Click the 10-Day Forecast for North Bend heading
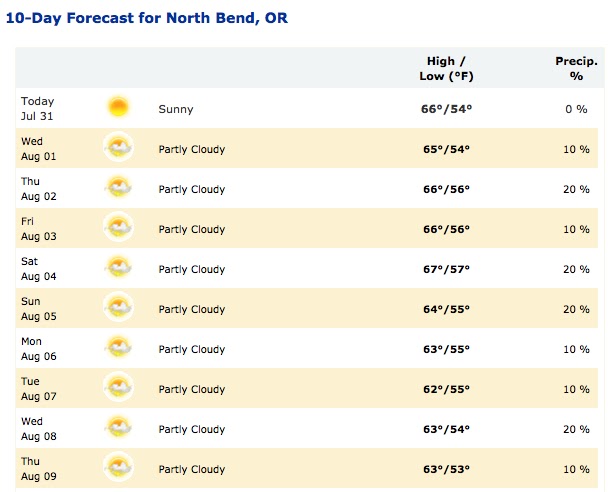 (147, 18)
